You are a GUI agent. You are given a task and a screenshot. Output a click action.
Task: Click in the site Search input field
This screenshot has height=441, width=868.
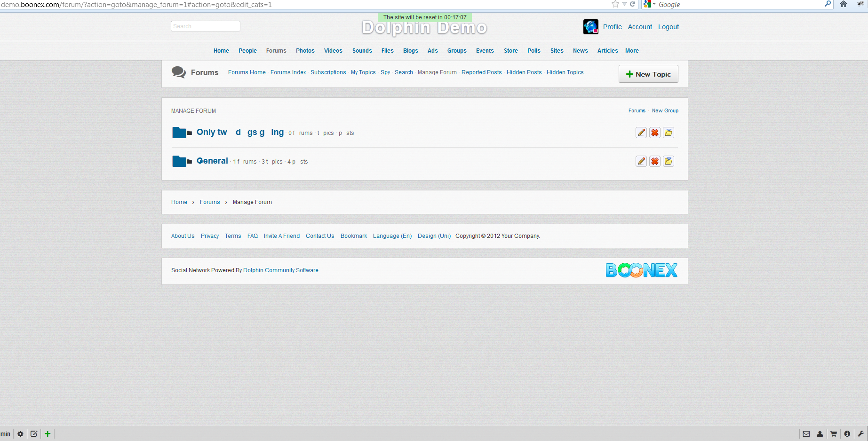[206, 26]
